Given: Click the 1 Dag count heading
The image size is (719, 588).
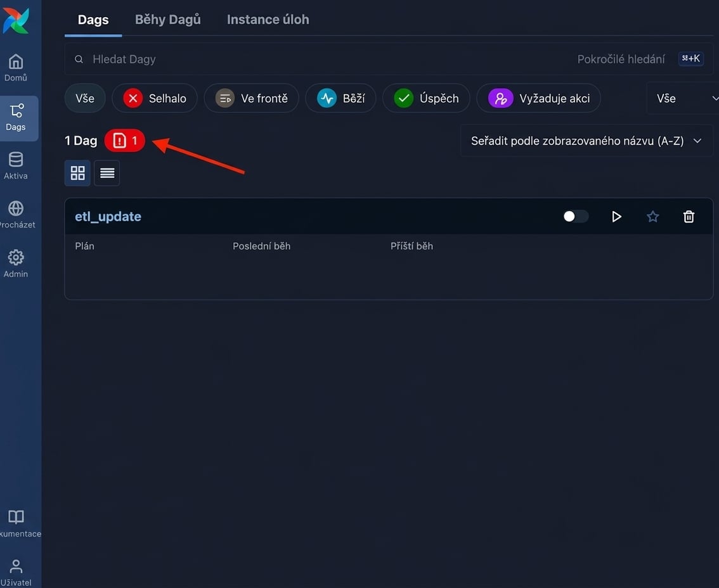Looking at the screenshot, I should pos(81,141).
